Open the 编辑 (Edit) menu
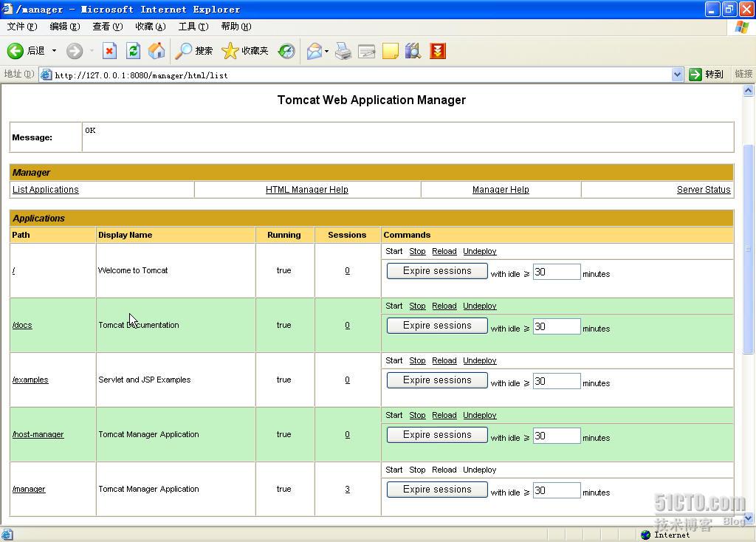The image size is (756, 542). [65, 27]
